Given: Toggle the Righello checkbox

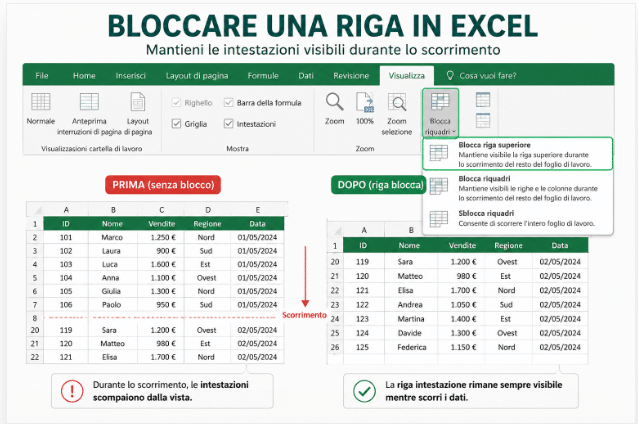Looking at the screenshot, I should coord(176,103).
